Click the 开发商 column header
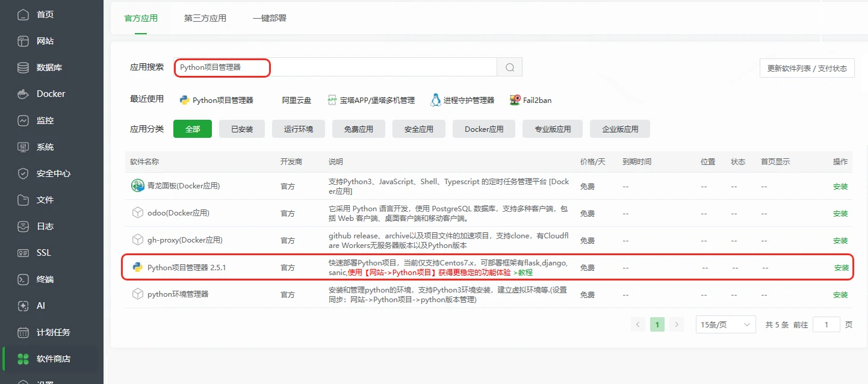Viewport: 868px width, 384px height. pos(291,162)
